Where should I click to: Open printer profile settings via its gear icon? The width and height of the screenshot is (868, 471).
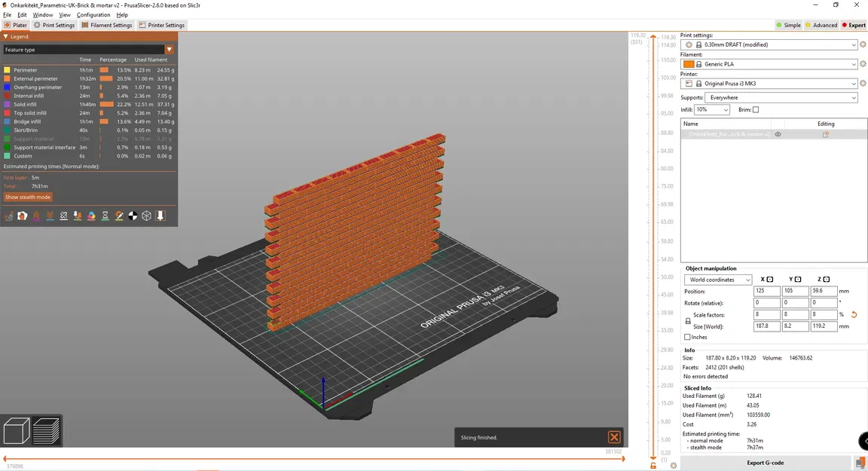tap(864, 83)
